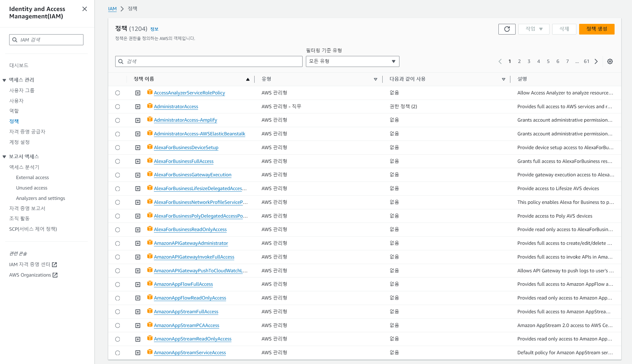This screenshot has width=632, height=364.
Task: Open 대시보드 in the sidebar
Action: point(19,65)
